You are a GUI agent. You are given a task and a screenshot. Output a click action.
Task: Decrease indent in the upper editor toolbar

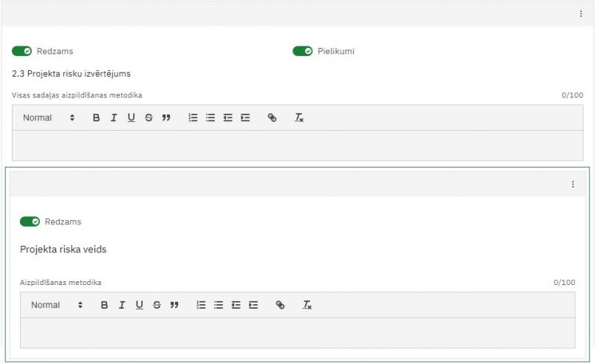click(228, 118)
